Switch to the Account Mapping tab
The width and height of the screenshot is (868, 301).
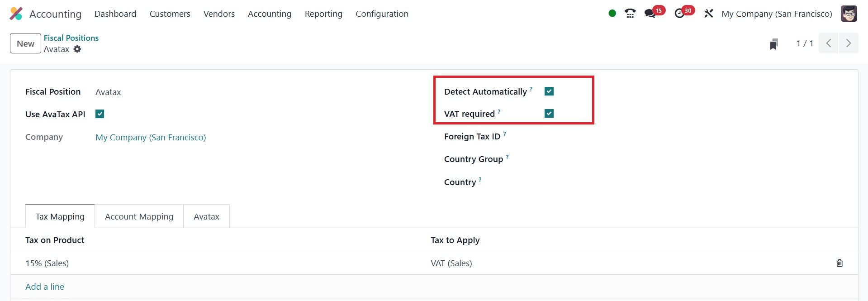(x=139, y=216)
